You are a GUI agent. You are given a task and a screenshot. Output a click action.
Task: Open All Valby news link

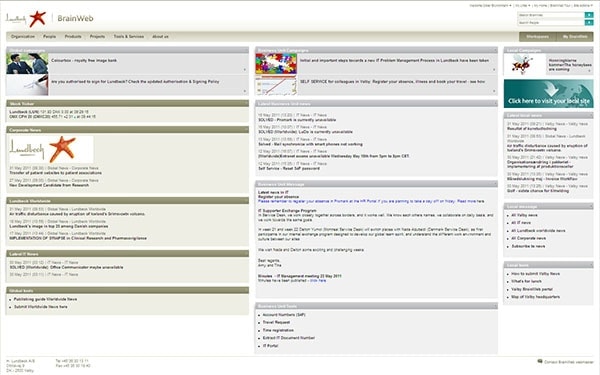[x=525, y=215]
